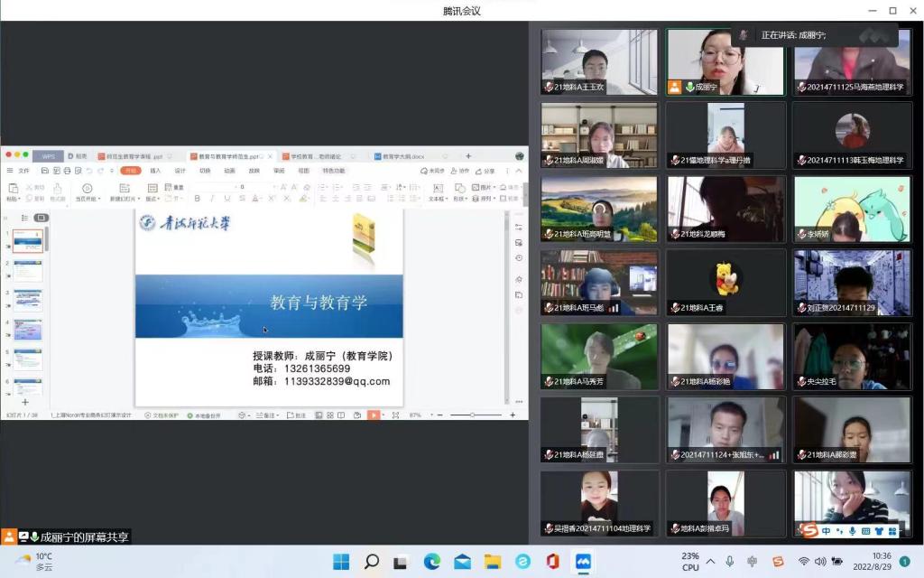
Task: Switch to slide sorter view in status bar
Action: (330, 415)
